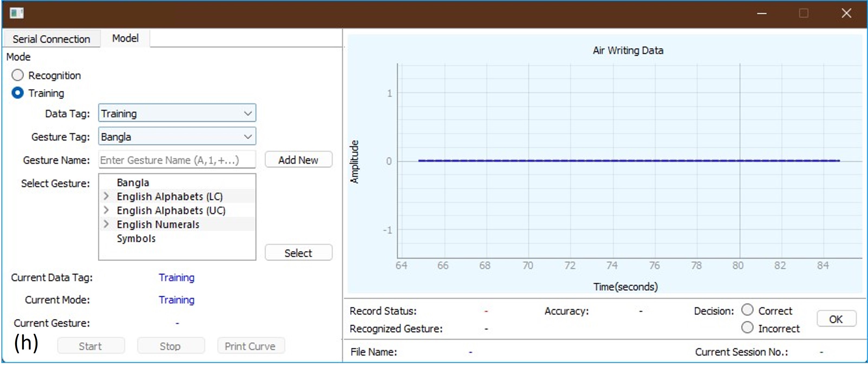This screenshot has height=369, width=868.
Task: Click the application icon in title bar
Action: coord(16,14)
